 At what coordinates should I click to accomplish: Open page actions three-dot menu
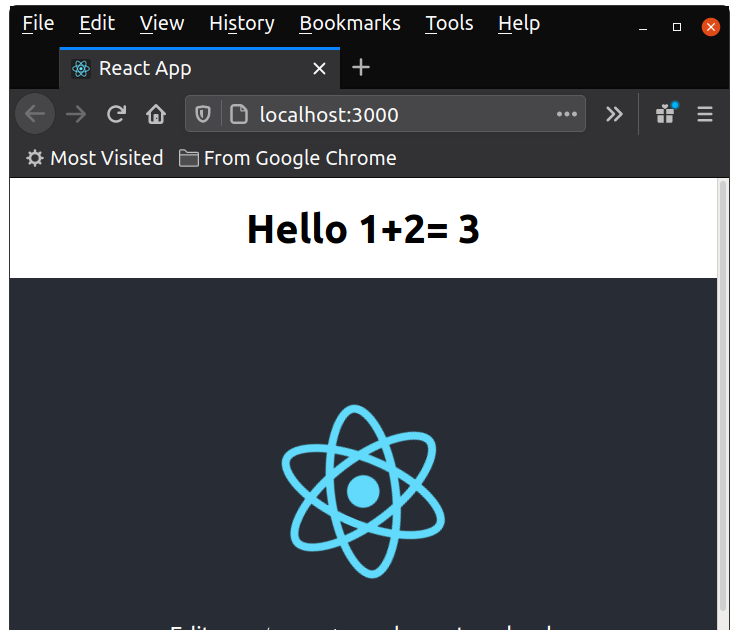[x=567, y=114]
